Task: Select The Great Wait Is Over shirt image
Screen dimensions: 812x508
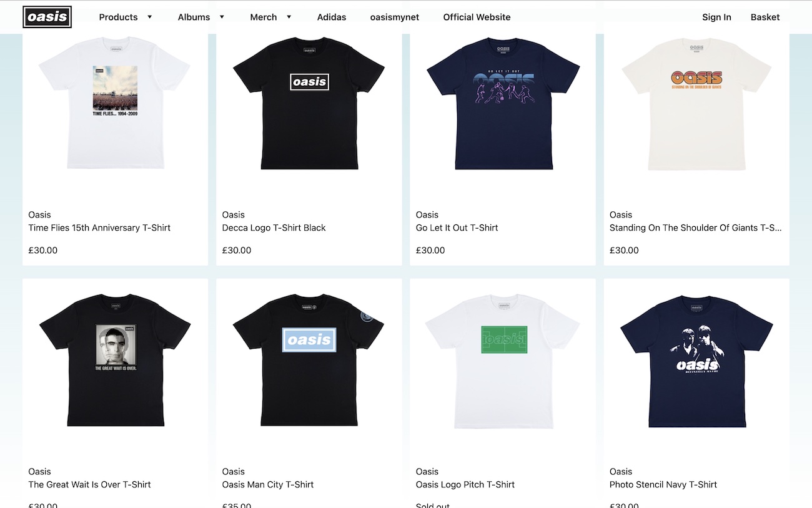Action: [x=115, y=361]
